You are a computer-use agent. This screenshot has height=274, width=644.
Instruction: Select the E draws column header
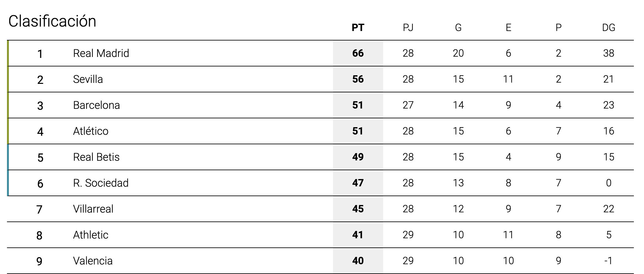click(508, 28)
